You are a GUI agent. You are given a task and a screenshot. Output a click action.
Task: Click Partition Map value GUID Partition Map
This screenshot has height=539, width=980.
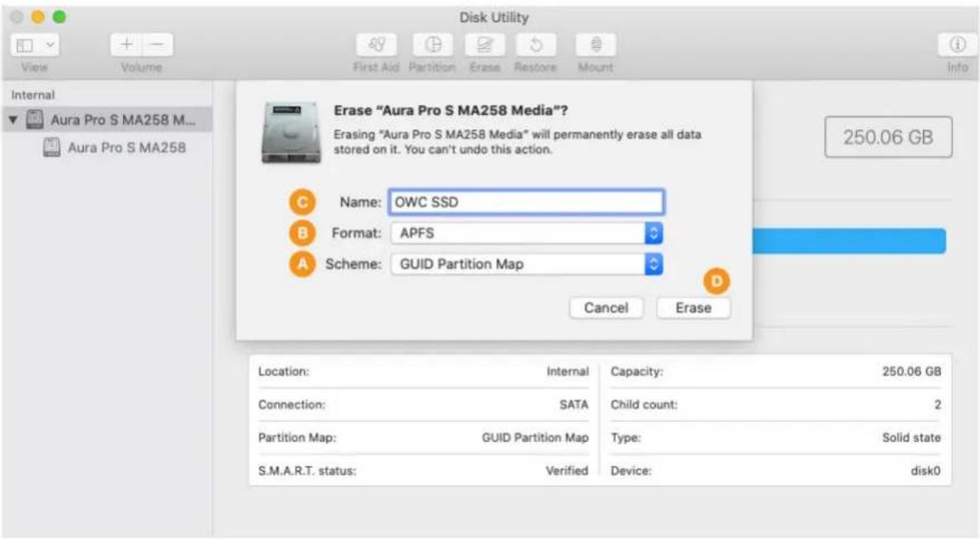pos(535,438)
